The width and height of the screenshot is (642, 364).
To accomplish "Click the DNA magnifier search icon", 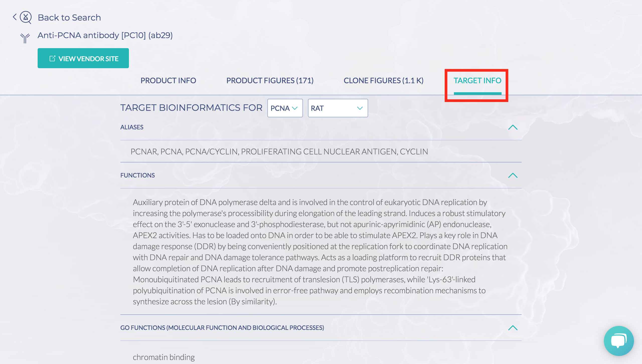I will (x=26, y=17).
